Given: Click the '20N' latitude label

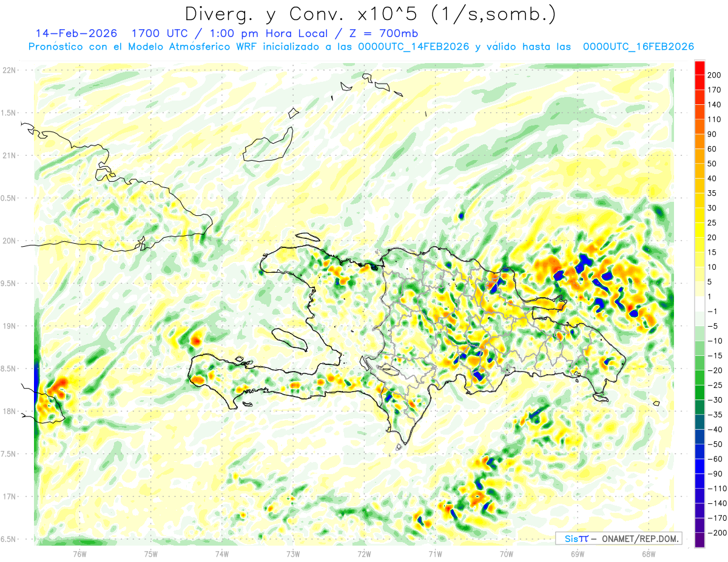Looking at the screenshot, I should (9, 241).
